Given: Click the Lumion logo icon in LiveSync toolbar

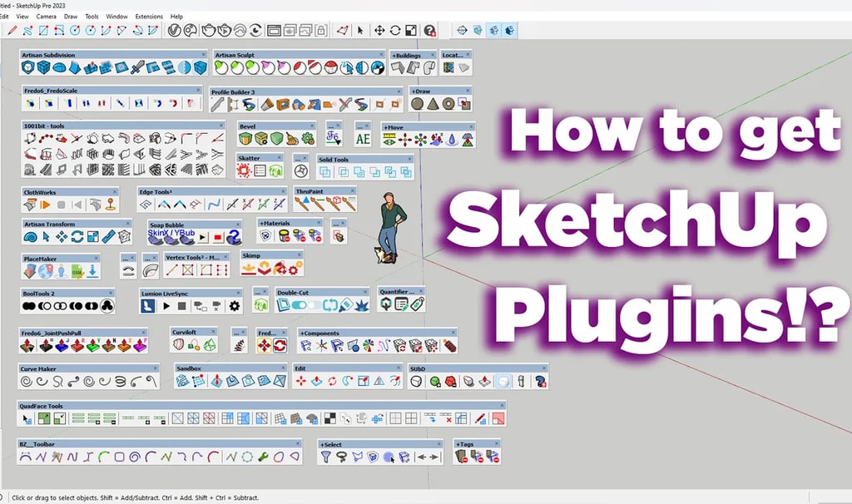Looking at the screenshot, I should (147, 306).
